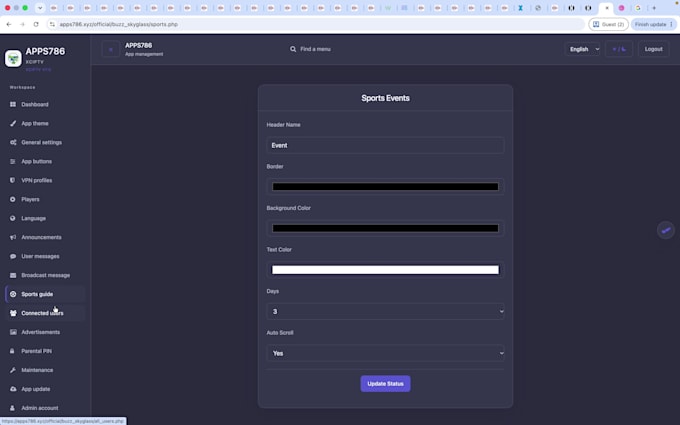Open the Days dropdown
Viewport: 680px width, 425px height.
click(x=385, y=311)
